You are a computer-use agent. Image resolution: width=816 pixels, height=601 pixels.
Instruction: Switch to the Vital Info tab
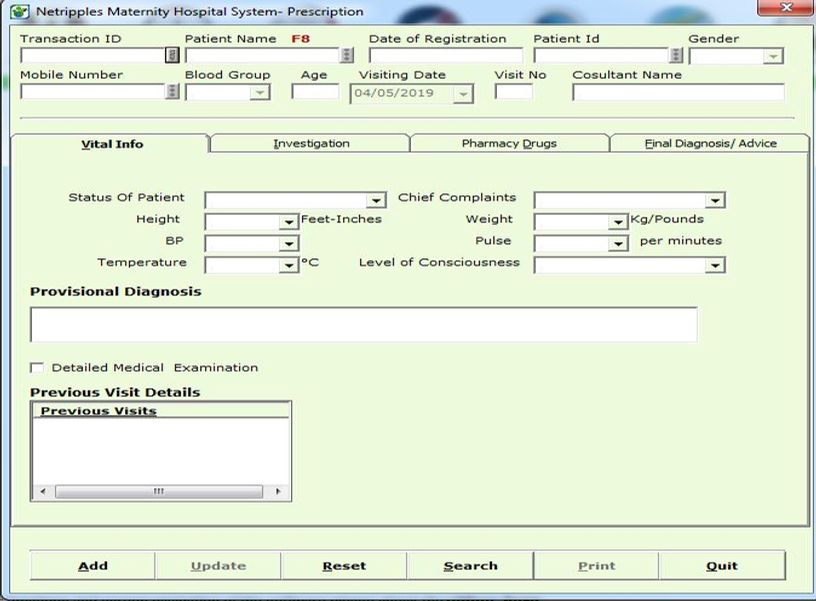click(x=111, y=144)
